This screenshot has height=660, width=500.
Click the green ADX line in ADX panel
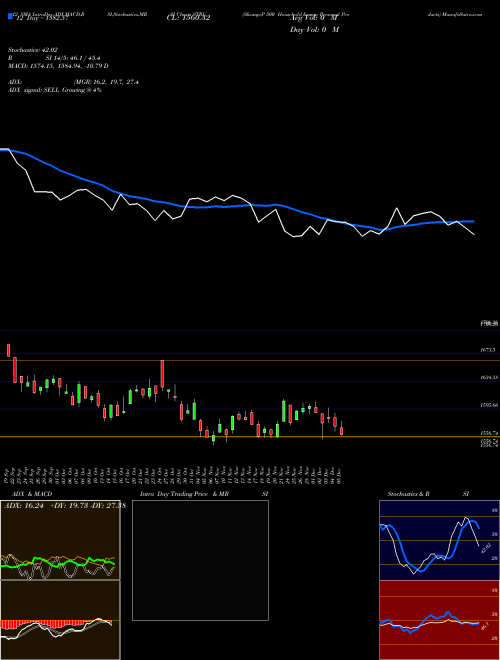(57, 562)
